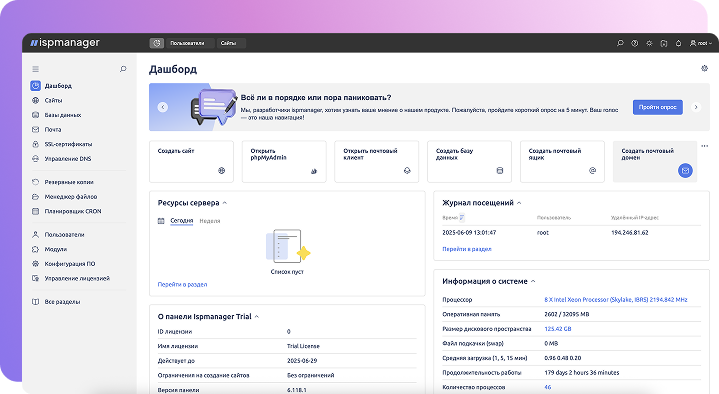Viewport: 719px width, 394px height.
Task: Click the Открыть phpMyAdmin card
Action: pos(284,161)
